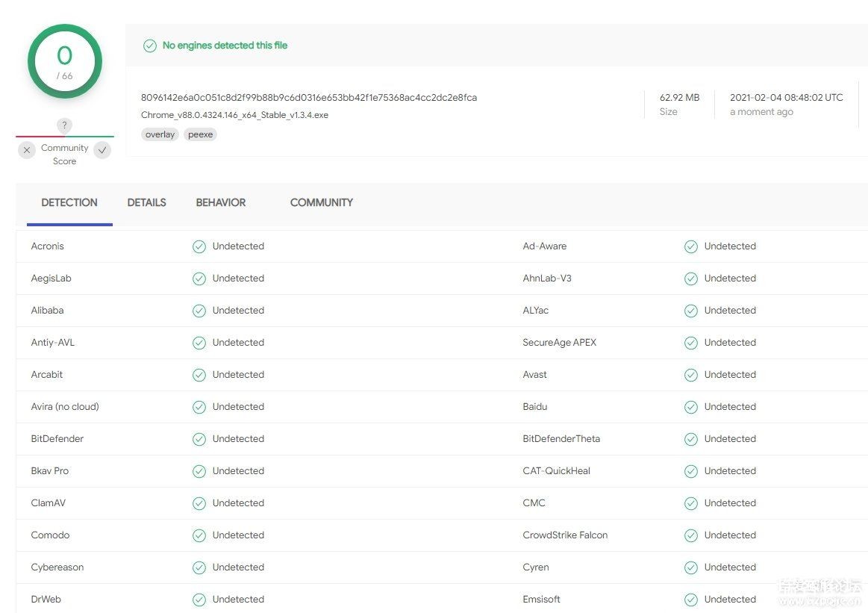The width and height of the screenshot is (868, 613).
Task: Click the 'Avira (no cloud)' engine name
Action: (x=65, y=407)
